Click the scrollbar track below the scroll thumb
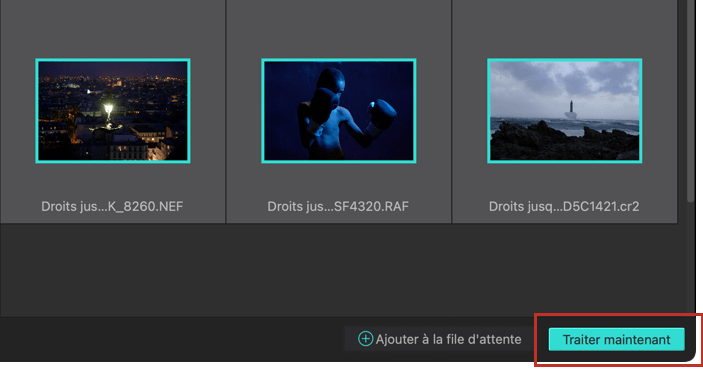Viewport: 703px width, 370px height. tap(690, 260)
